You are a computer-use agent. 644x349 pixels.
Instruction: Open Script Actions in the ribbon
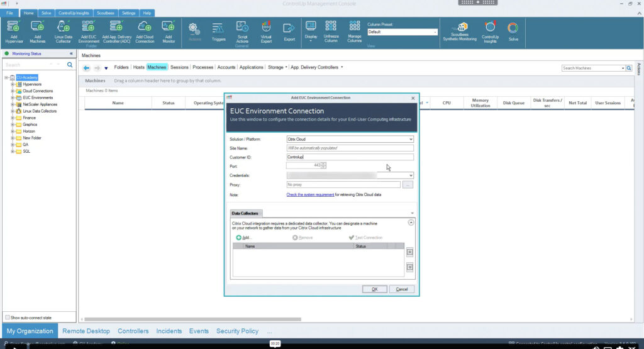242,28
